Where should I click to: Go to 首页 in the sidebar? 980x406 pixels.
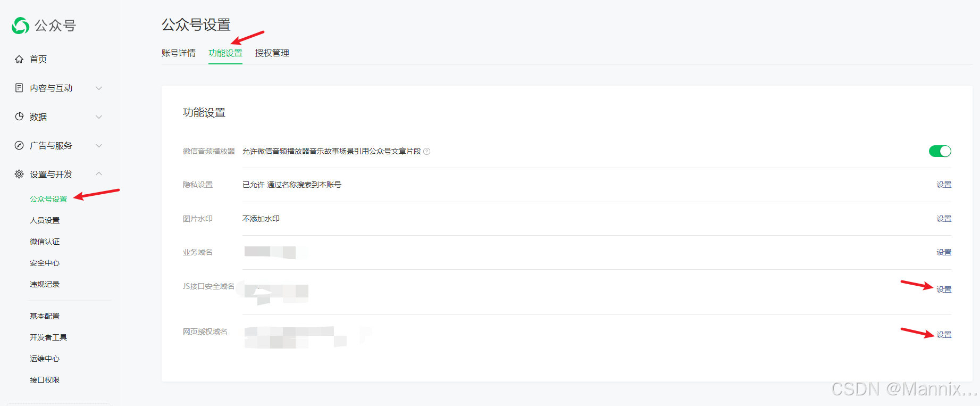[38, 59]
